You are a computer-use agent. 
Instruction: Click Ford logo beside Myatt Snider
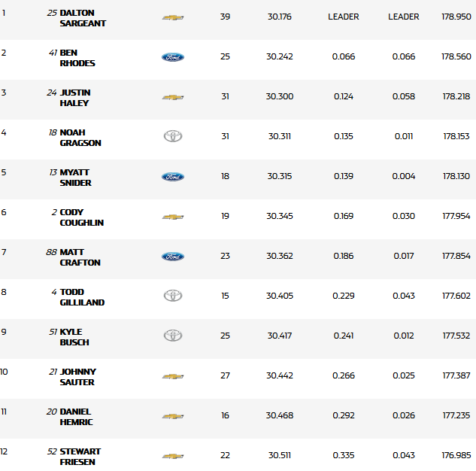pos(173,177)
